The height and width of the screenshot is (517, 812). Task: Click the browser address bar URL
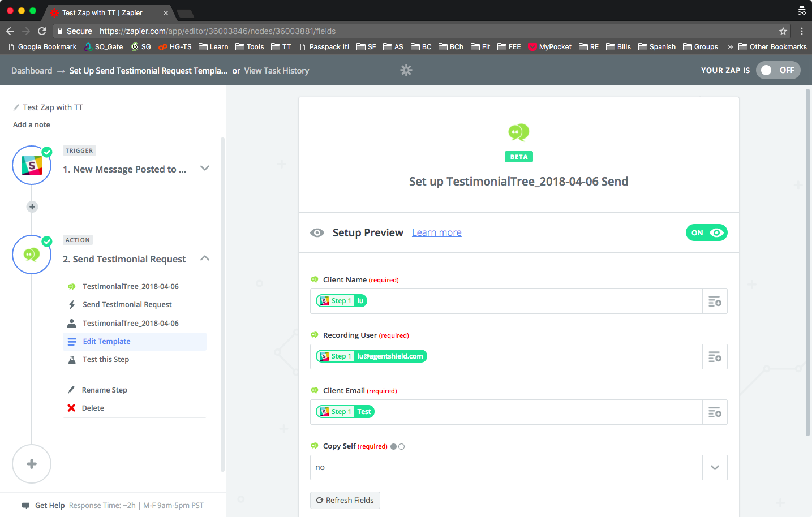[218, 31]
